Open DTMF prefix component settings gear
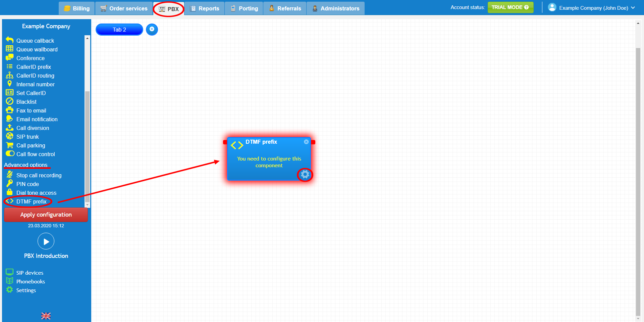The height and width of the screenshot is (322, 644). pyautogui.click(x=305, y=175)
